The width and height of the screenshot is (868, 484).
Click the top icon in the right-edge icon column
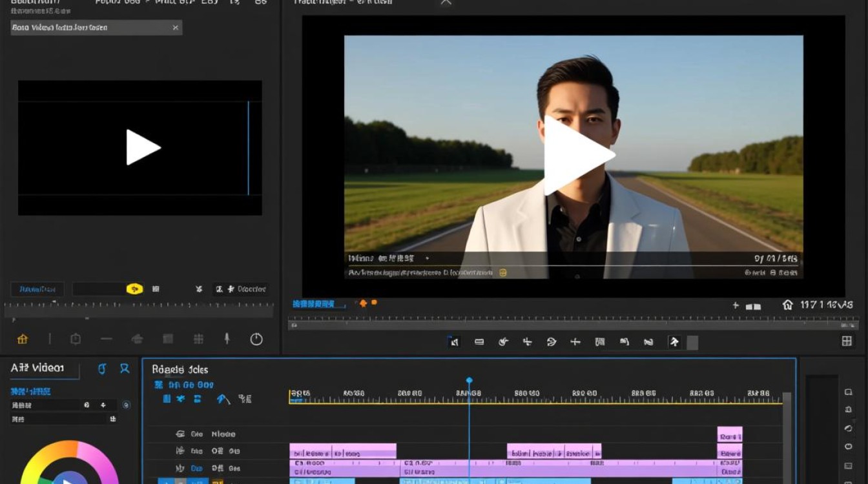(848, 392)
